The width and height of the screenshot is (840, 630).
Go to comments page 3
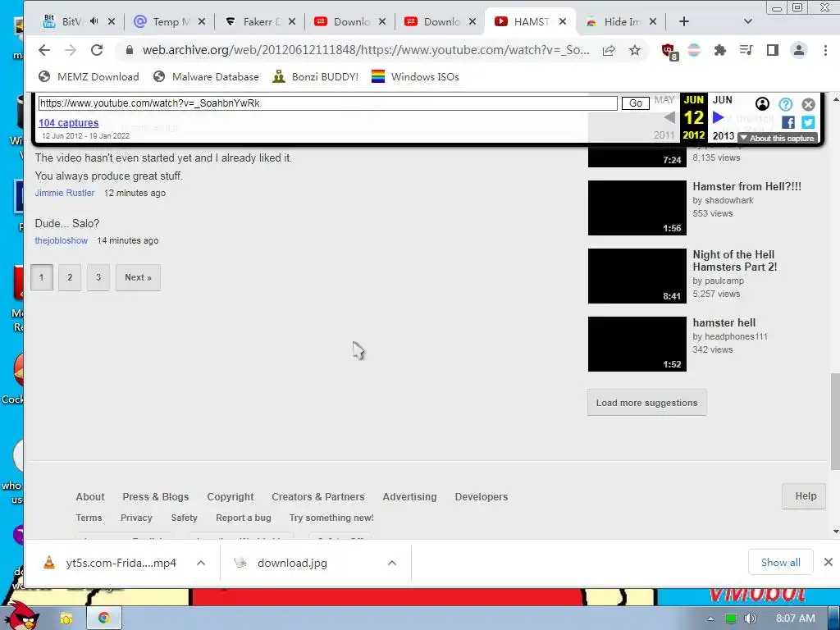pyautogui.click(x=98, y=277)
